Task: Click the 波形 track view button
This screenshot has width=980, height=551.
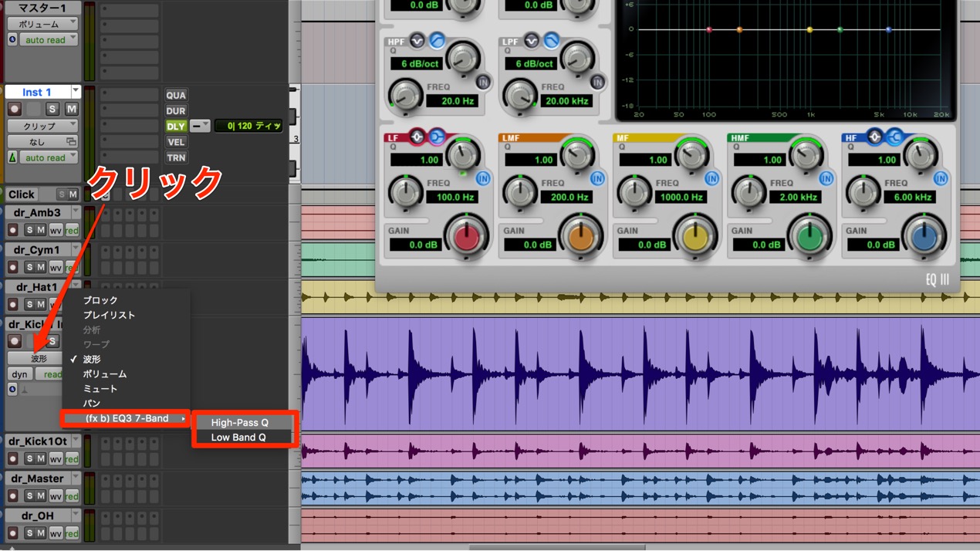Action: point(39,358)
